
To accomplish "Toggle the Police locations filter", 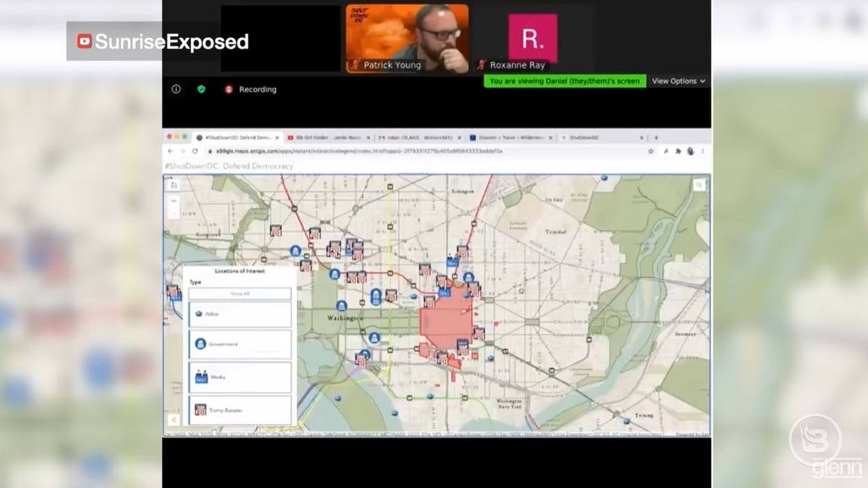I will point(240,314).
